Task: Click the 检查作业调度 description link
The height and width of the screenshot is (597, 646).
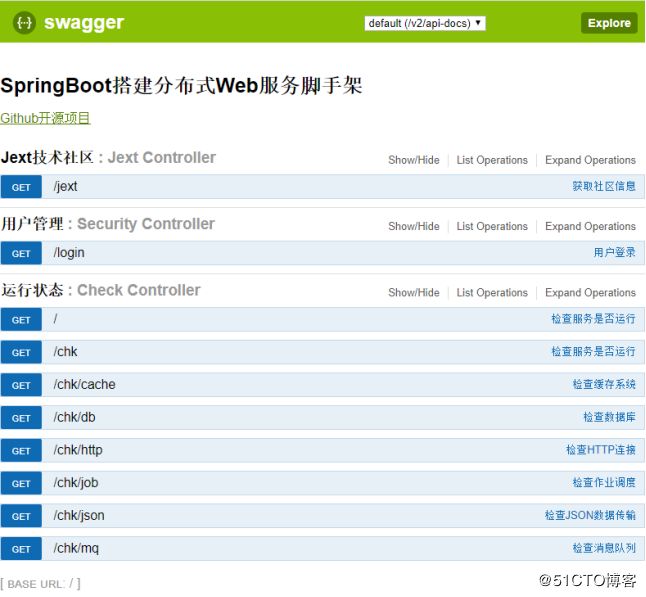Action: click(x=604, y=482)
